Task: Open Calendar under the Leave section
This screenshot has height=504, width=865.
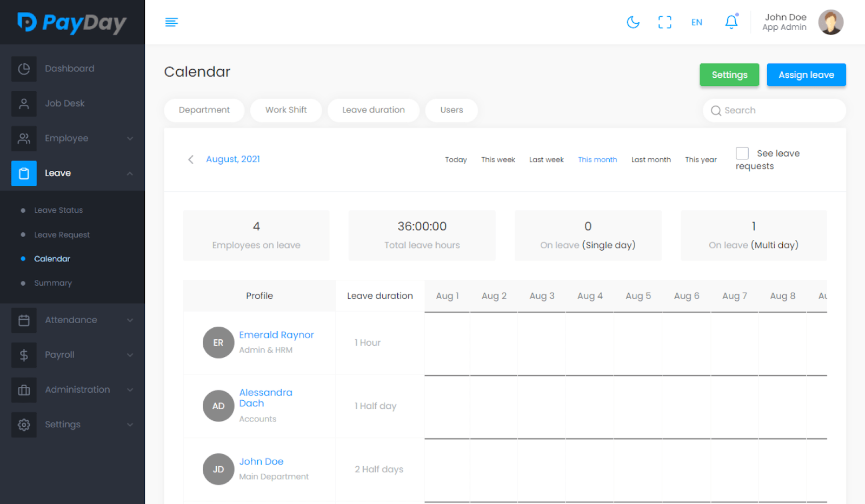Action: pos(52,258)
